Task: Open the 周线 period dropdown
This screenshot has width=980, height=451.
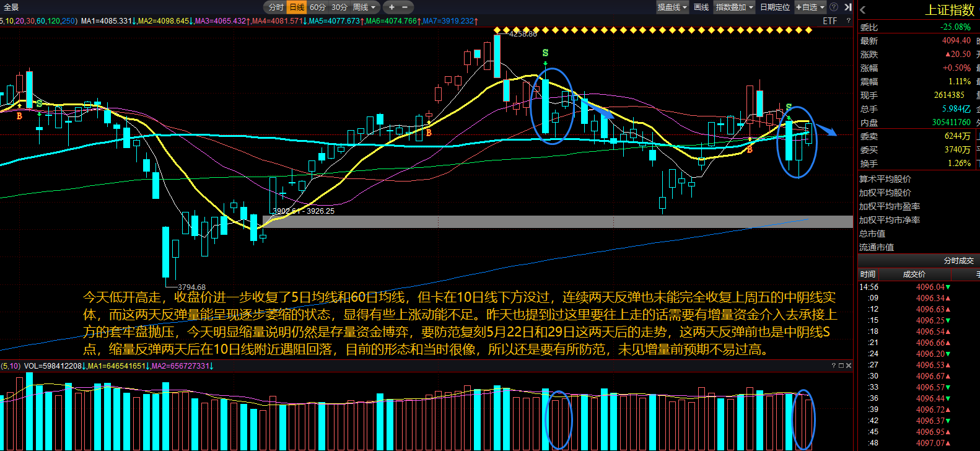Action: pos(365,7)
